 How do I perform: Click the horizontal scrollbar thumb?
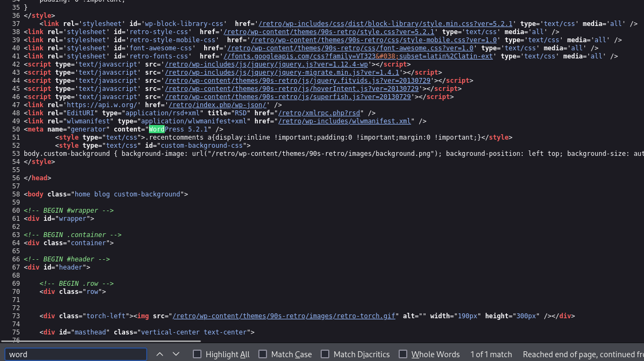coord(101,341)
